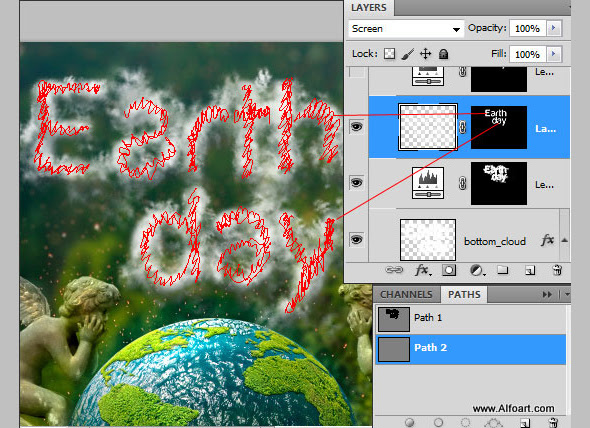Click the Create new layer icon
590x428 pixels.
pos(530,270)
